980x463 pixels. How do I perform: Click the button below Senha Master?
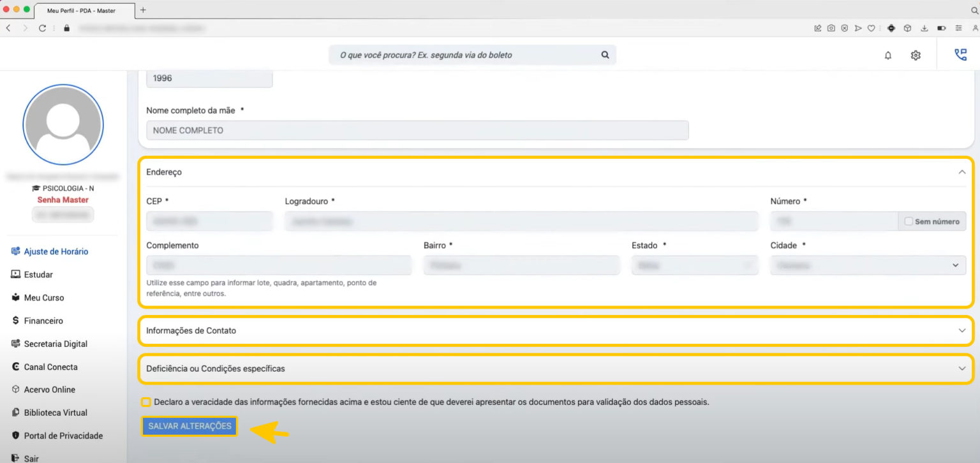(x=63, y=215)
